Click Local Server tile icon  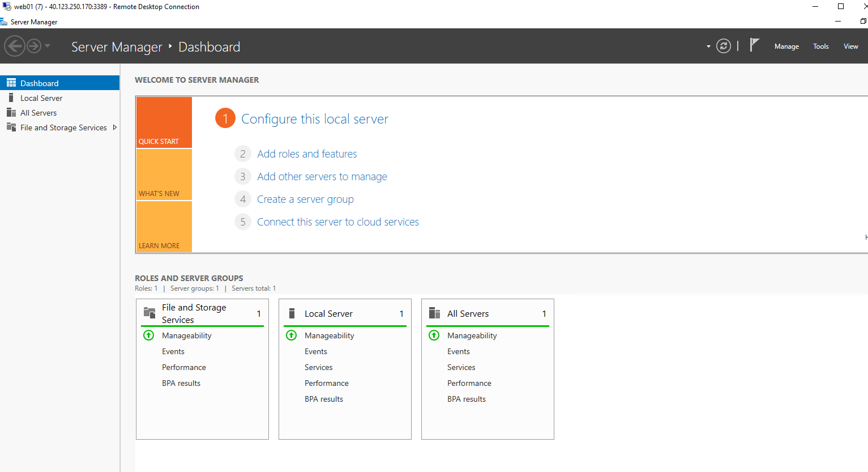click(292, 313)
